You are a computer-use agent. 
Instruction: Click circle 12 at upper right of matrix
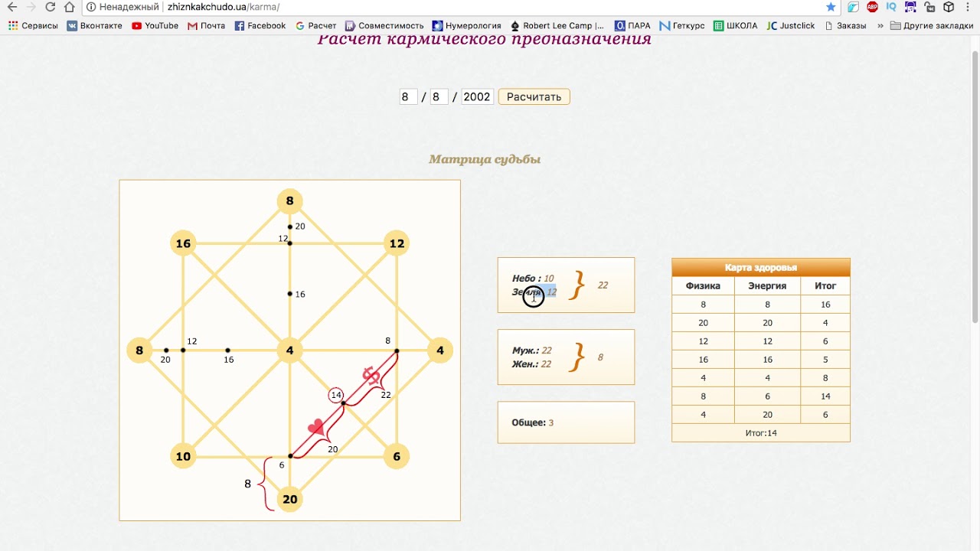397,243
